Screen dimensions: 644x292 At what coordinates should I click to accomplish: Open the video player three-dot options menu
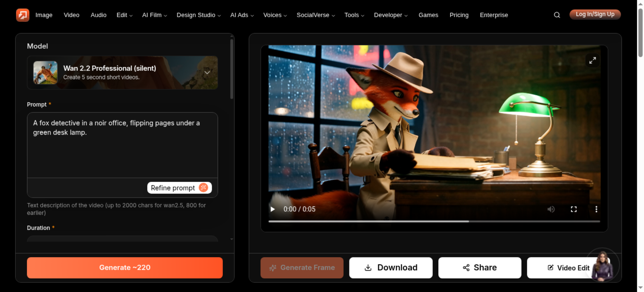pyautogui.click(x=596, y=209)
